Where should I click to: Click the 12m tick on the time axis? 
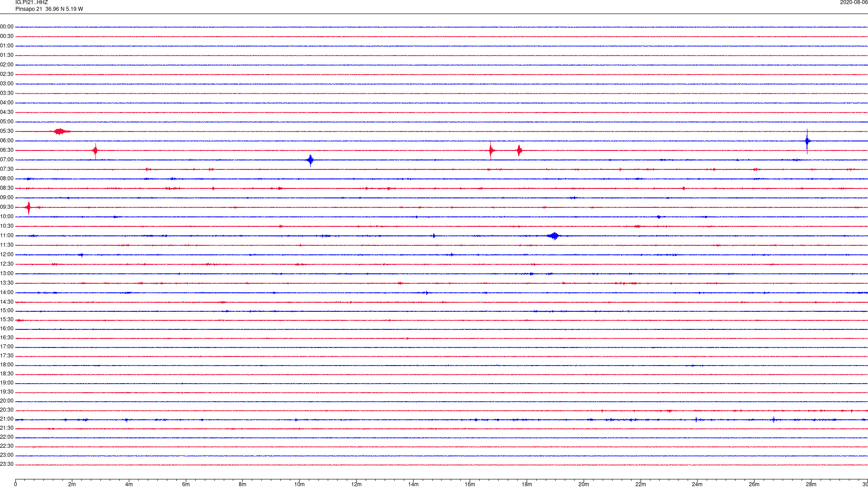click(356, 484)
